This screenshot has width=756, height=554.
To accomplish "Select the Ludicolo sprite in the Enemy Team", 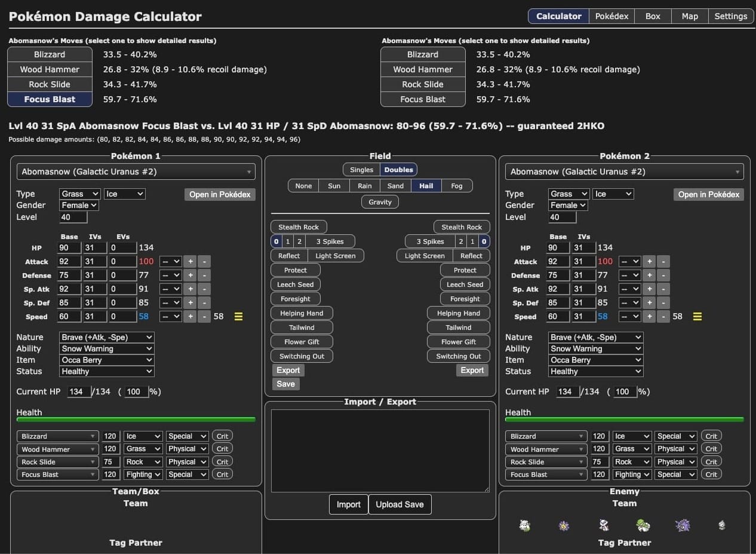I will (x=643, y=525).
